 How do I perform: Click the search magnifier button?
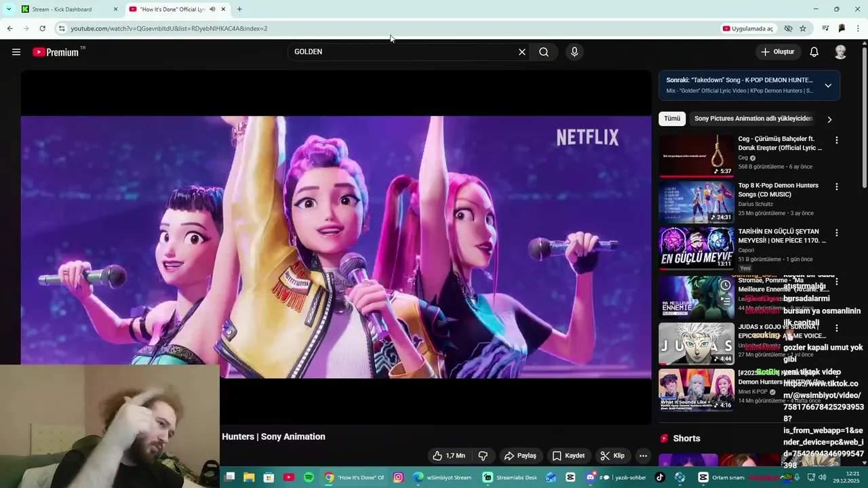(x=544, y=52)
